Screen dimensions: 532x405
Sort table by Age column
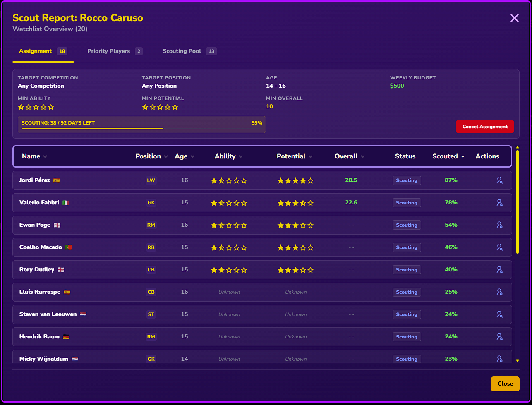(185, 156)
